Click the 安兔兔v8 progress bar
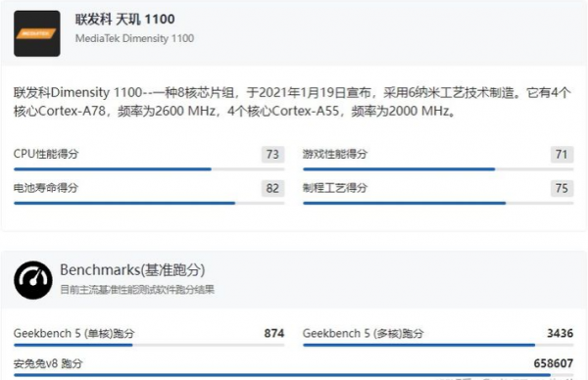The height and width of the screenshot is (380, 588). [x=294, y=375]
